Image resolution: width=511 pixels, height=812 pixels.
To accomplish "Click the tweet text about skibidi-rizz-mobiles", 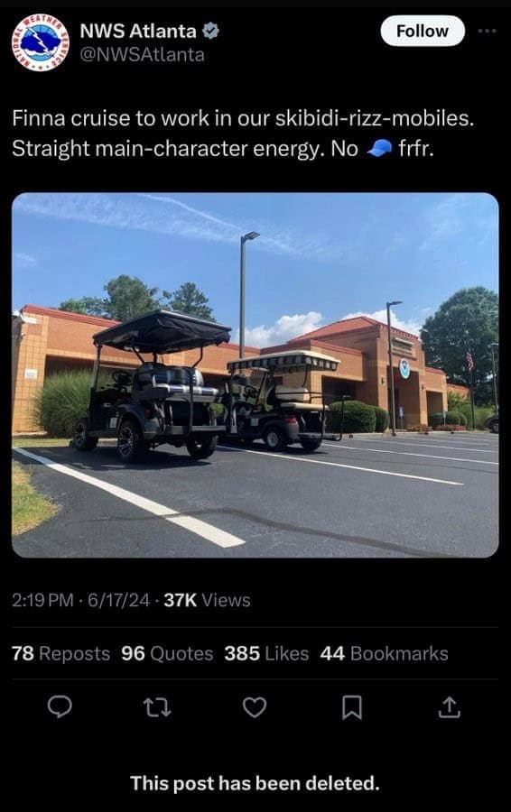I will coord(243,134).
